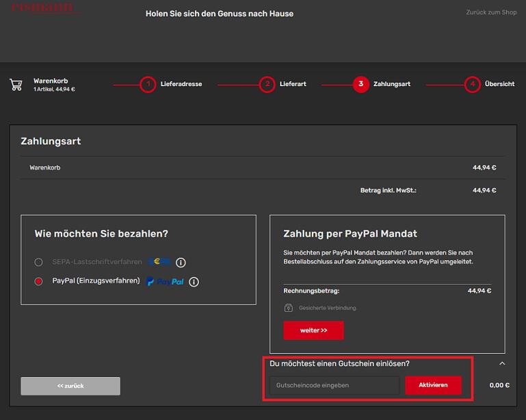Screen dimensions: 526x420
Task: Click 'Zahlung per PayPal Mandat' heading
Action: [350, 234]
